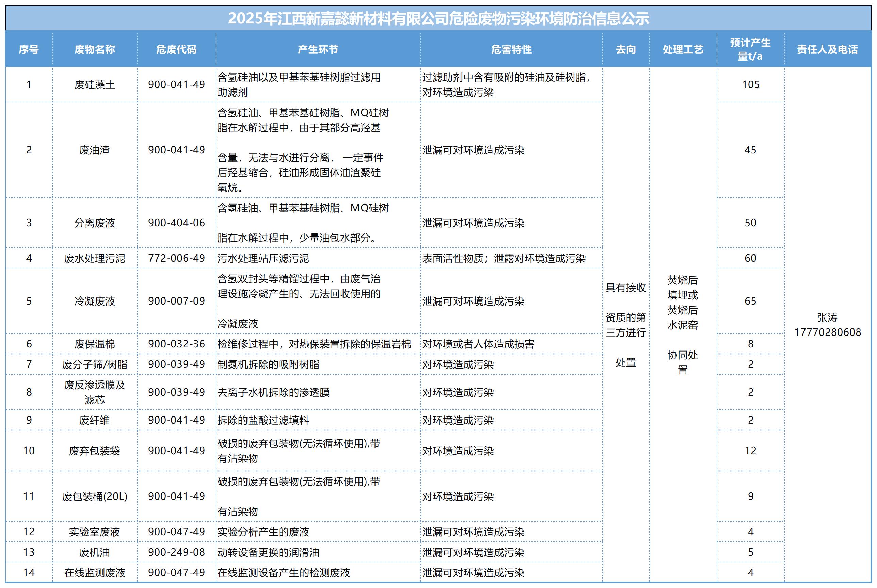Viewport: 877px width, 588px height.
Task: Select the 废包装桶(20L) cell
Action: pyautogui.click(x=95, y=496)
